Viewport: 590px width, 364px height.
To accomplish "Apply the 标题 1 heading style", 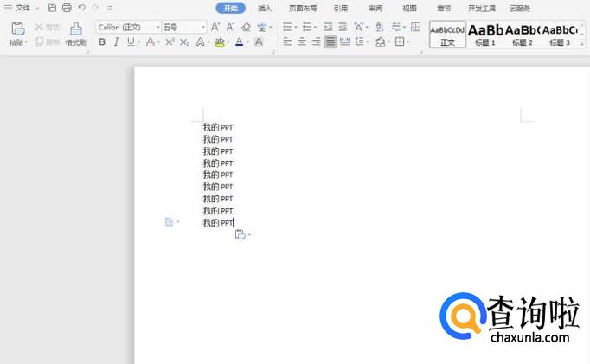I will (x=485, y=35).
